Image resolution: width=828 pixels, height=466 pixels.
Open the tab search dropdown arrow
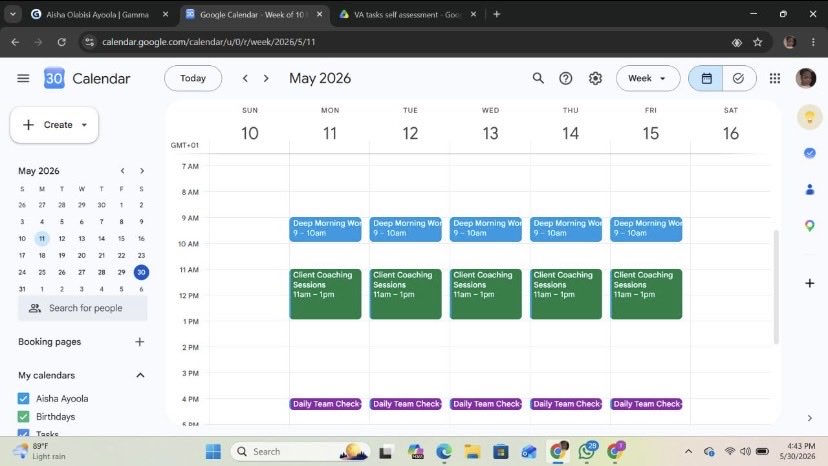click(x=13, y=14)
